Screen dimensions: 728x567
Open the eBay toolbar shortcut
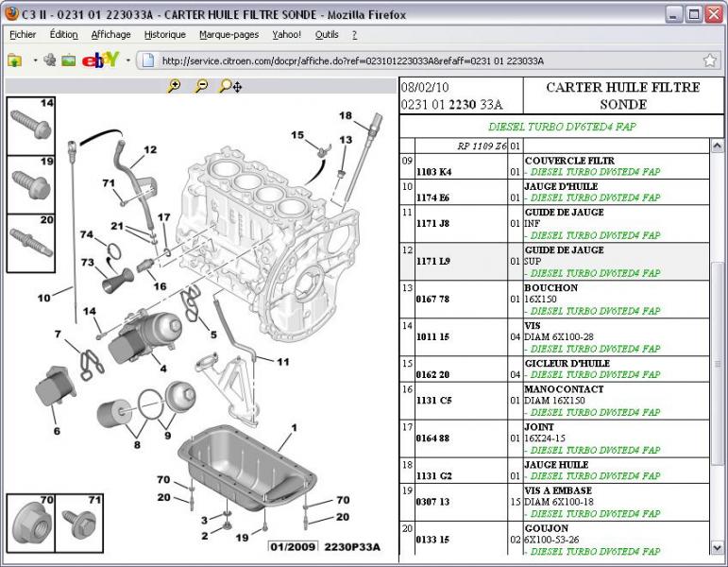tap(100, 60)
